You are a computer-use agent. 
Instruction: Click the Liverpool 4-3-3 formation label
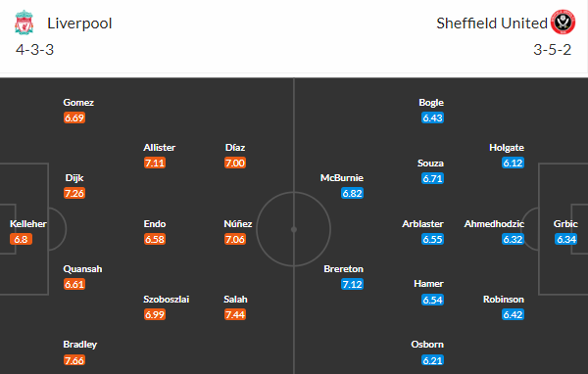35,50
